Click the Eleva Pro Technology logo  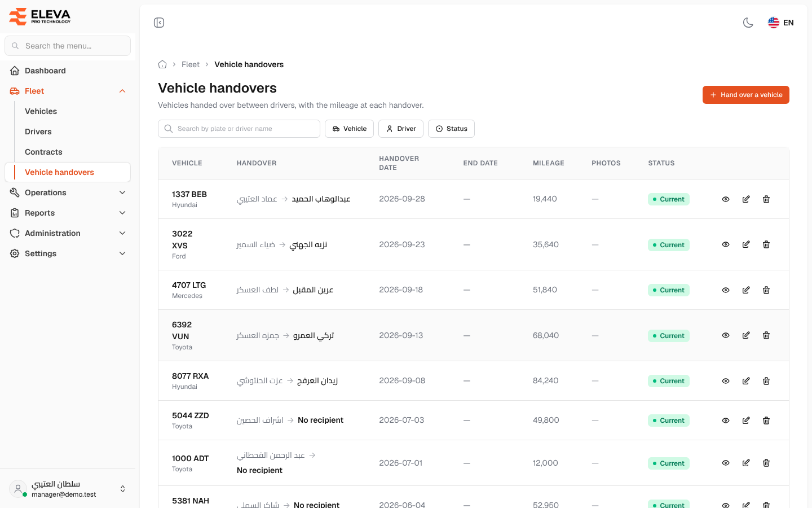coord(39,16)
